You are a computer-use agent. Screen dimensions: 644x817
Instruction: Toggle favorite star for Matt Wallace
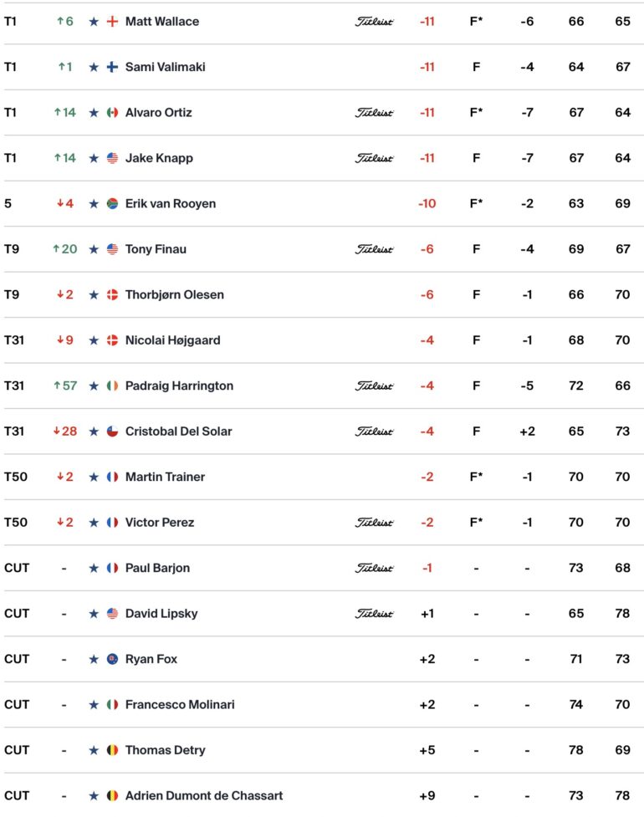coord(94,22)
